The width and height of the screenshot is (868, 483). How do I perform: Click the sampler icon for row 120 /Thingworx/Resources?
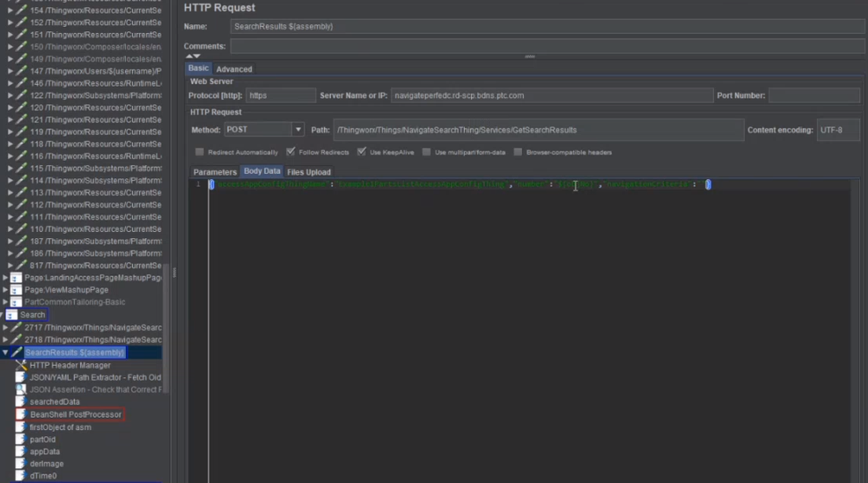coord(21,108)
